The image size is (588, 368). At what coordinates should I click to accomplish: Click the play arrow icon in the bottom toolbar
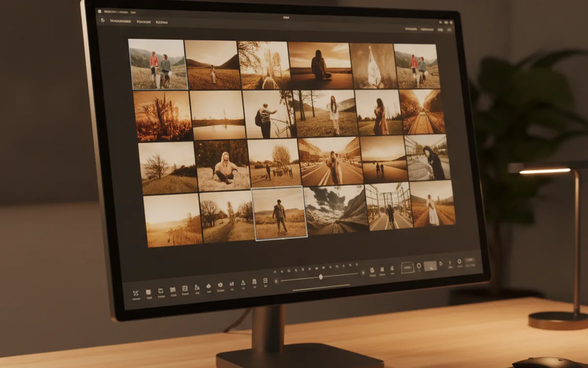pos(441,264)
